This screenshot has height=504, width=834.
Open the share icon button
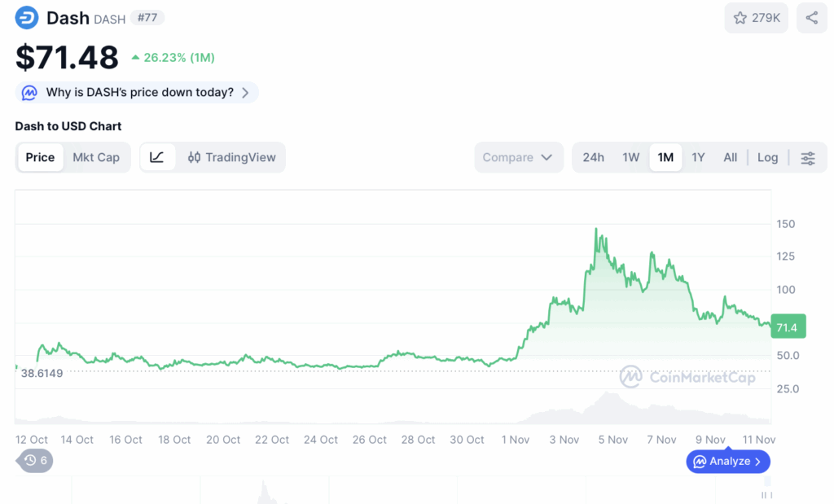[x=811, y=18]
